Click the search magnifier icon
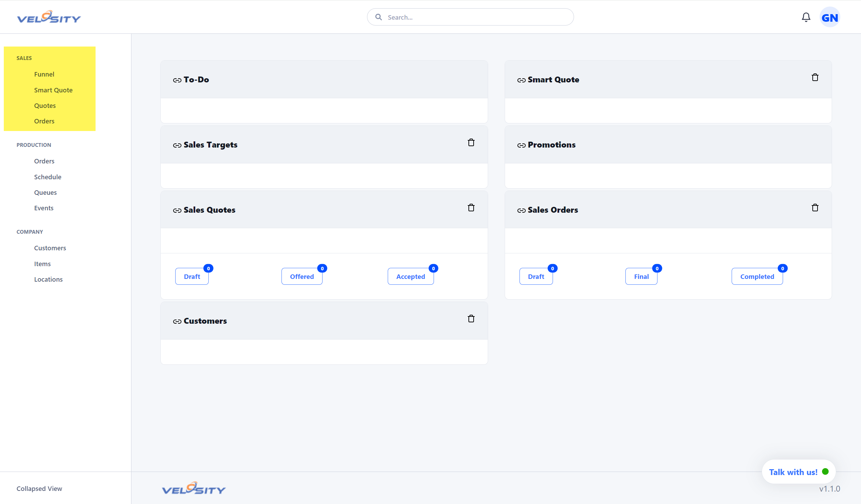The height and width of the screenshot is (504, 861). [378, 17]
